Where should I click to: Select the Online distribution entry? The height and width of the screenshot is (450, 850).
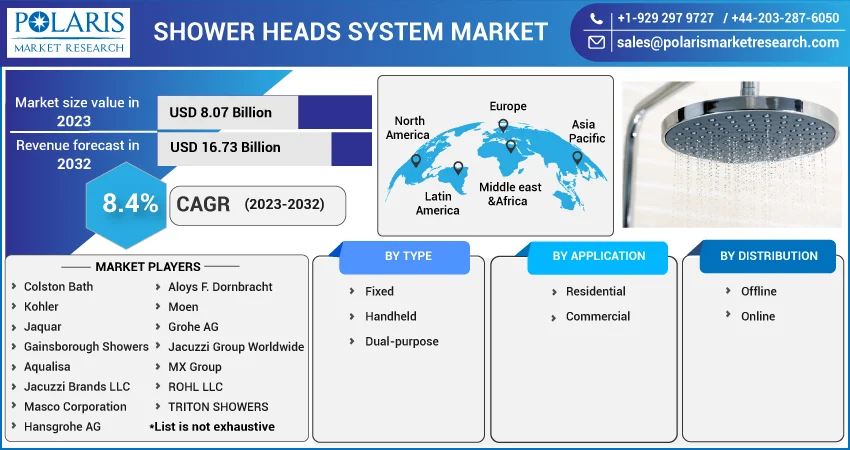coord(758,317)
